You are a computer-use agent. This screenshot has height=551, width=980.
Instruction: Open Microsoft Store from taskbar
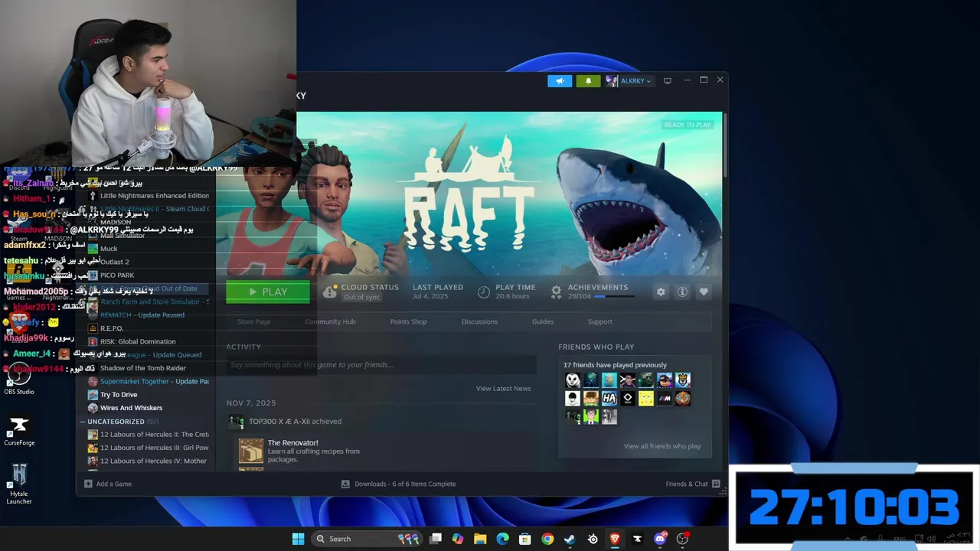tap(525, 539)
